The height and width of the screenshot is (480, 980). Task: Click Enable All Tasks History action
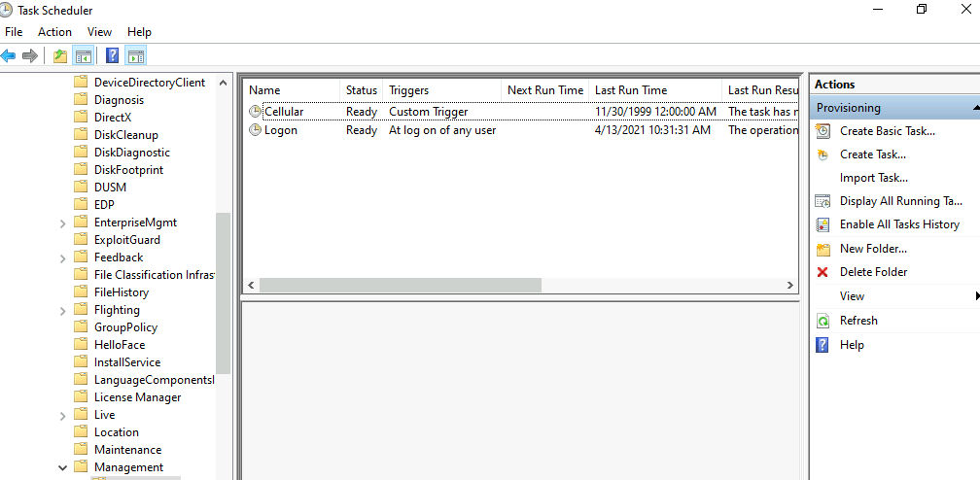pos(899,224)
